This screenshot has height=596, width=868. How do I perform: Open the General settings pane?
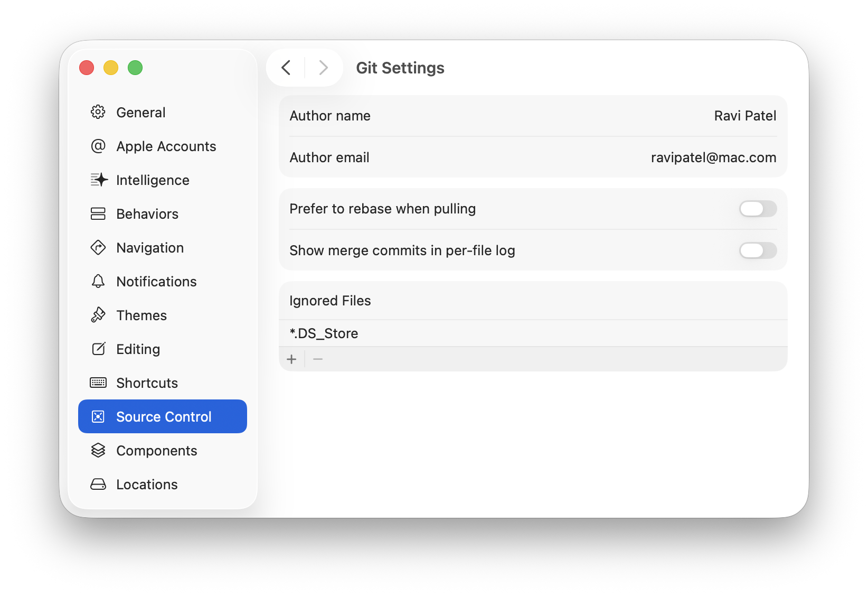pos(141,113)
